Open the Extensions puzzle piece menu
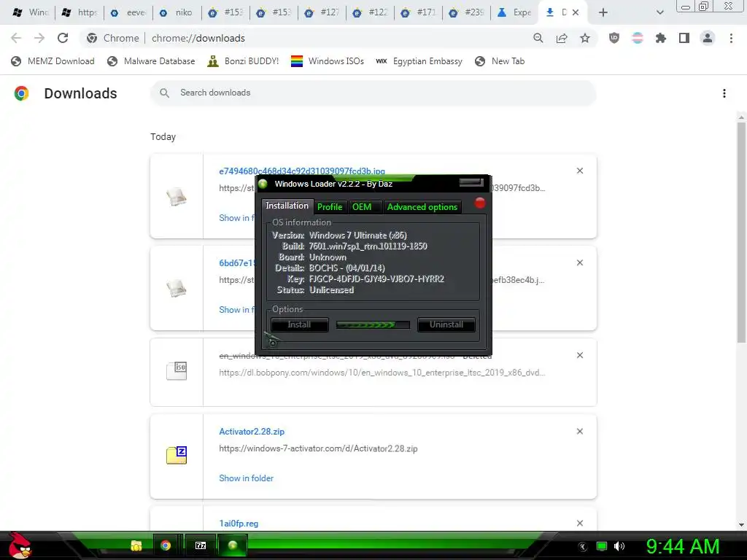 [x=661, y=38]
